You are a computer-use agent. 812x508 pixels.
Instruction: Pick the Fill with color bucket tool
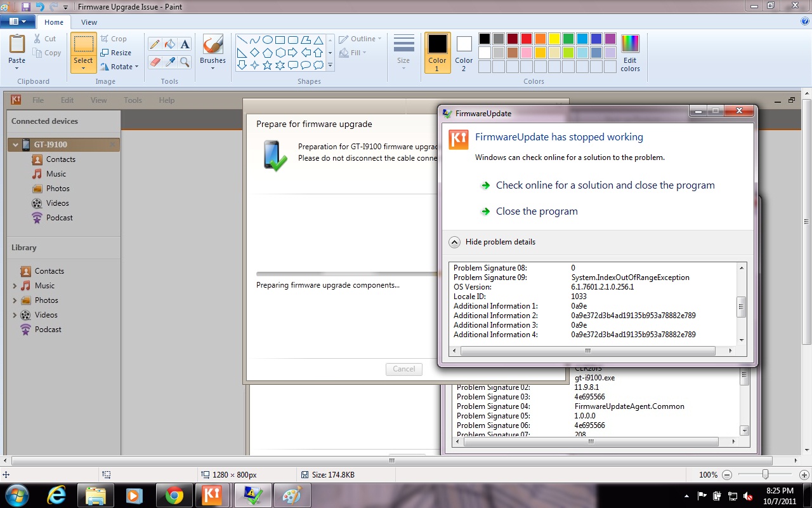click(x=169, y=44)
